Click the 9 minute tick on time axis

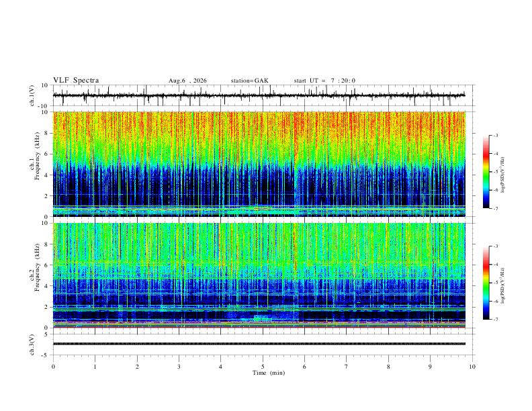click(430, 367)
